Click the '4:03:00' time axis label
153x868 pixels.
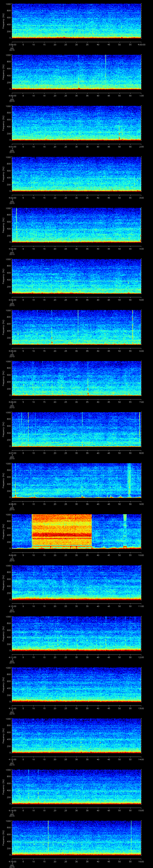(x=12, y=249)
